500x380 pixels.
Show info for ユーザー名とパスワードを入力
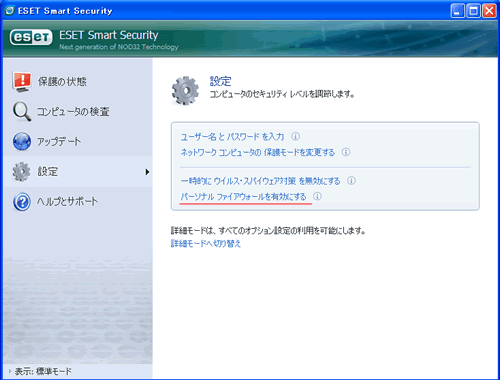coord(296,136)
